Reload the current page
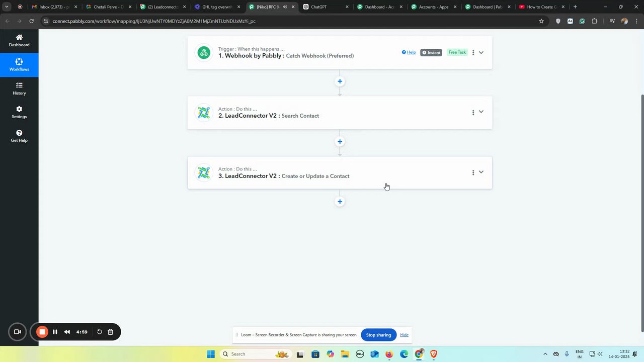644x362 pixels. 31,21
